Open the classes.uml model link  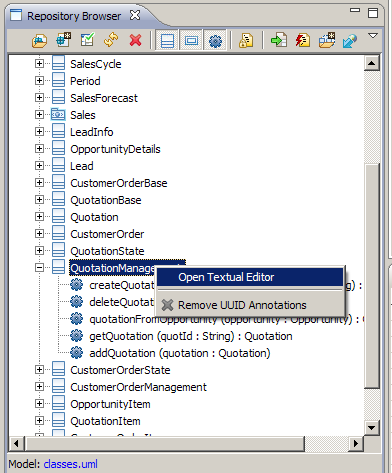pyautogui.click(x=71, y=464)
